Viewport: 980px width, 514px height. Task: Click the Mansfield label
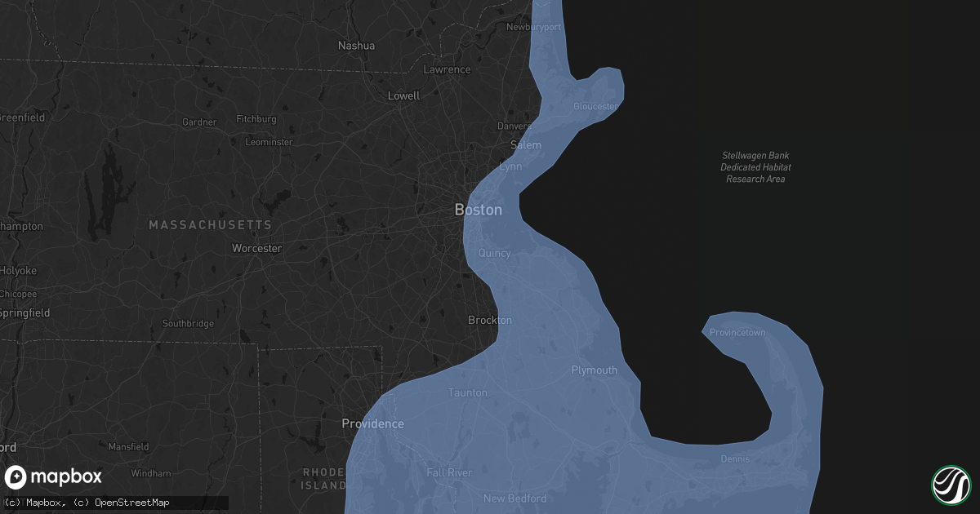pyautogui.click(x=129, y=447)
